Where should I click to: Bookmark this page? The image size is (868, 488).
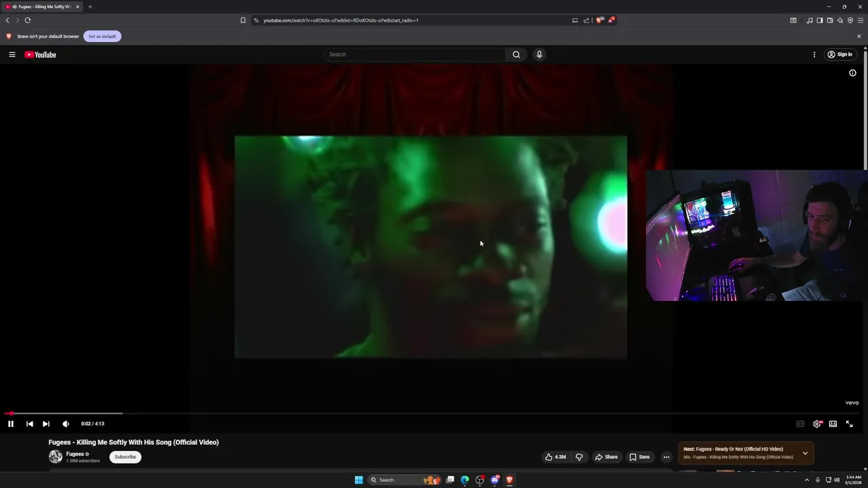[x=243, y=20]
